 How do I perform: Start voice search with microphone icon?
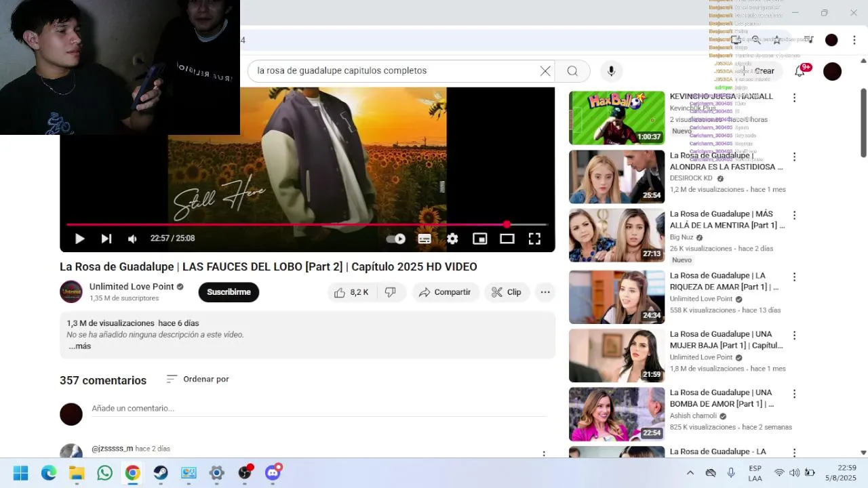pos(611,71)
